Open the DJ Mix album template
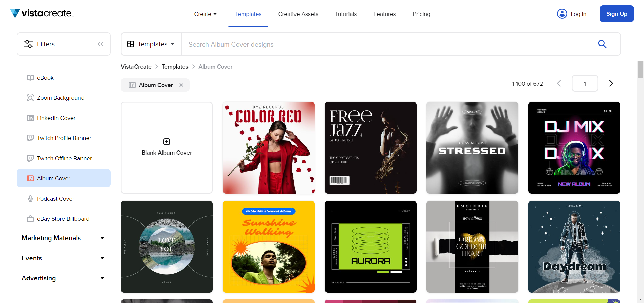644x303 pixels. coord(574,148)
